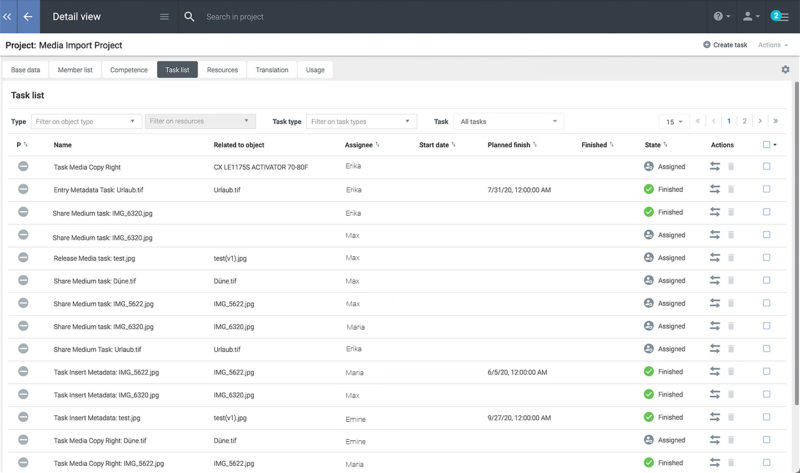The height and width of the screenshot is (473, 800).
Task: Select checkbox for Entry Metadata Task: Urlaub.tif
Action: [766, 189]
